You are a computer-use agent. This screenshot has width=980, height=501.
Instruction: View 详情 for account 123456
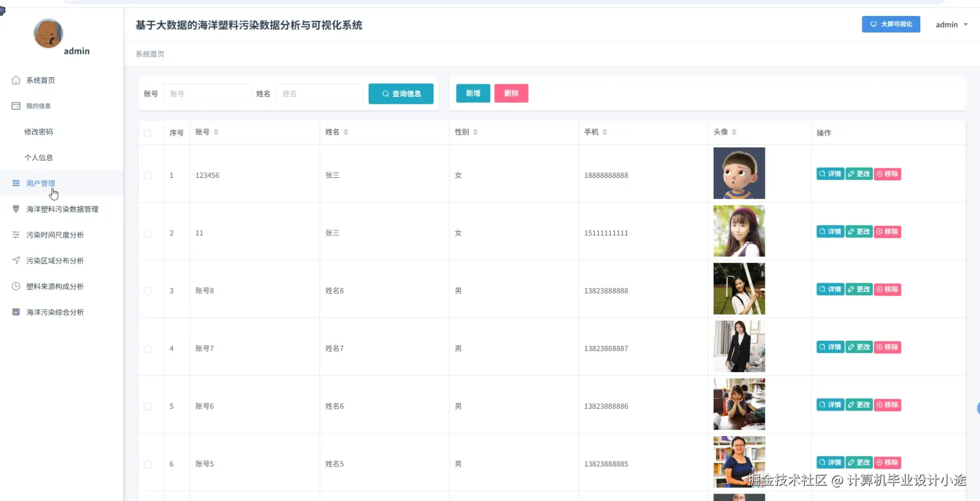(x=830, y=174)
